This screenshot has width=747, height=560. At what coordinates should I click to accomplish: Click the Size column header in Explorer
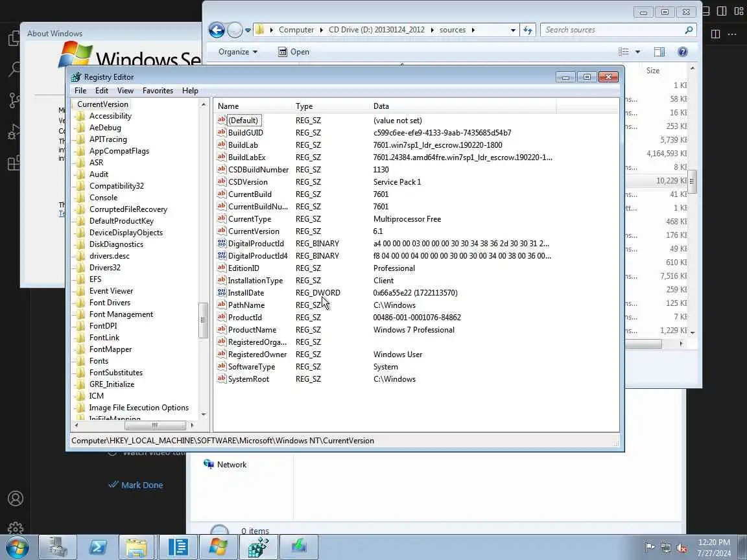(x=653, y=71)
